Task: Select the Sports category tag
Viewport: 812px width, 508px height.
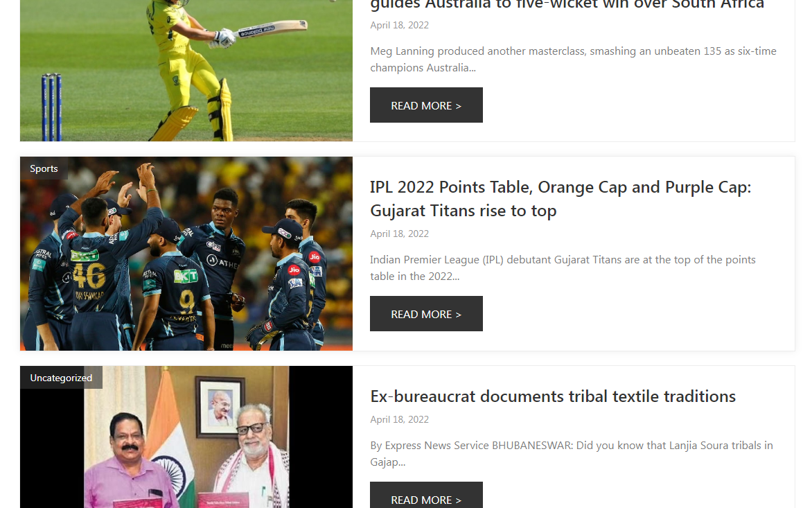Action: click(x=44, y=168)
